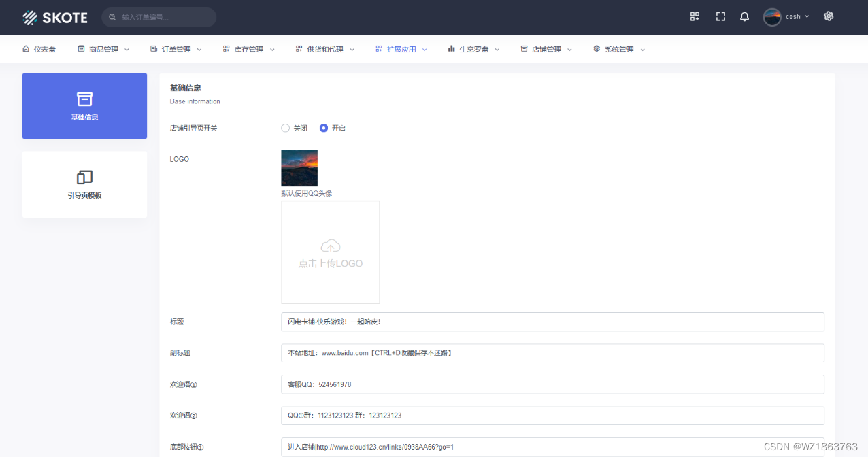Click the current LOGO thumbnail image
The width and height of the screenshot is (868, 457).
point(299,168)
